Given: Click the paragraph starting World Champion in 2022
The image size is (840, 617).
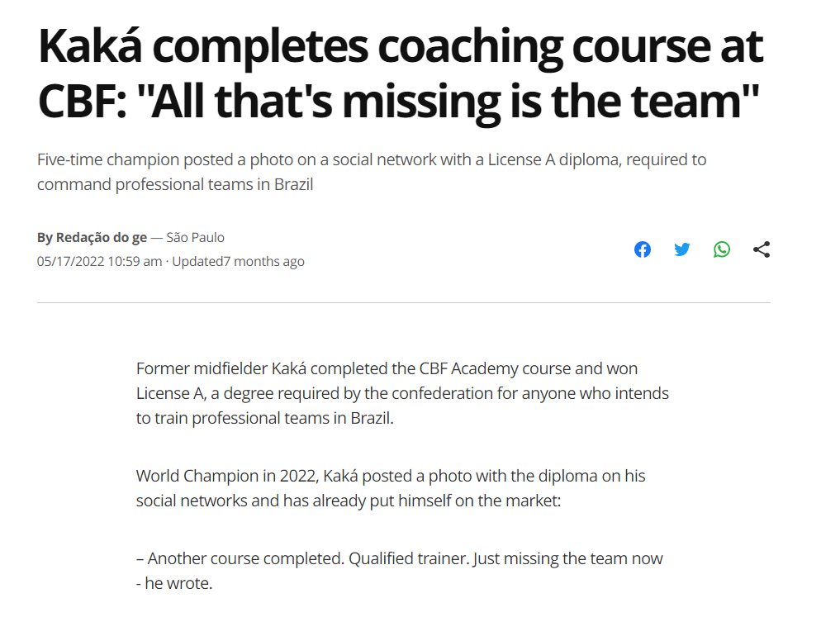Looking at the screenshot, I should pyautogui.click(x=391, y=488).
